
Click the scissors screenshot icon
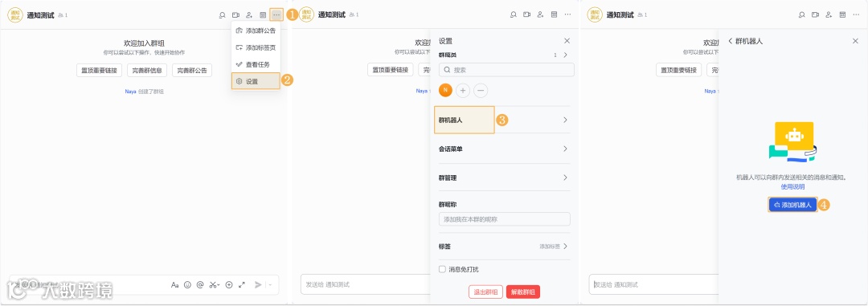213,285
